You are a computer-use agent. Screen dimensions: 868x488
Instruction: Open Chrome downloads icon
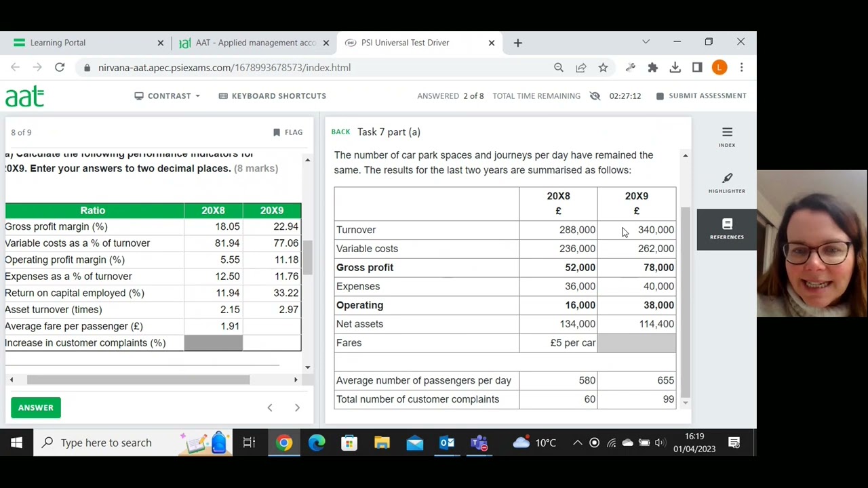pyautogui.click(x=675, y=67)
